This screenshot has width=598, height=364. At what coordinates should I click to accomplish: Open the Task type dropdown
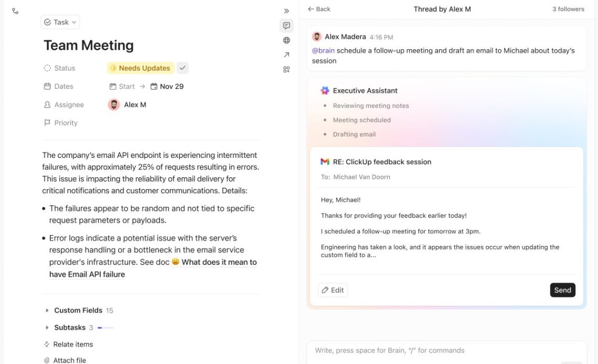(60, 22)
